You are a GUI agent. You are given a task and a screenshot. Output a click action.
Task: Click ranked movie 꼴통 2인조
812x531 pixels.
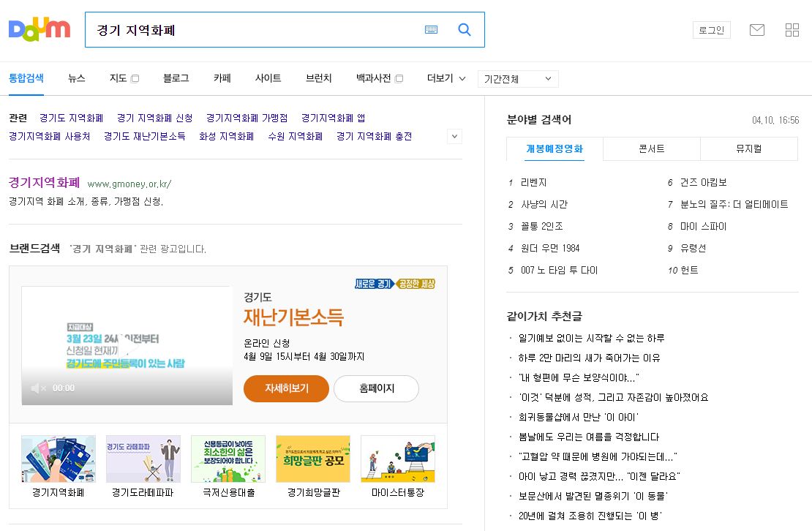pos(541,226)
